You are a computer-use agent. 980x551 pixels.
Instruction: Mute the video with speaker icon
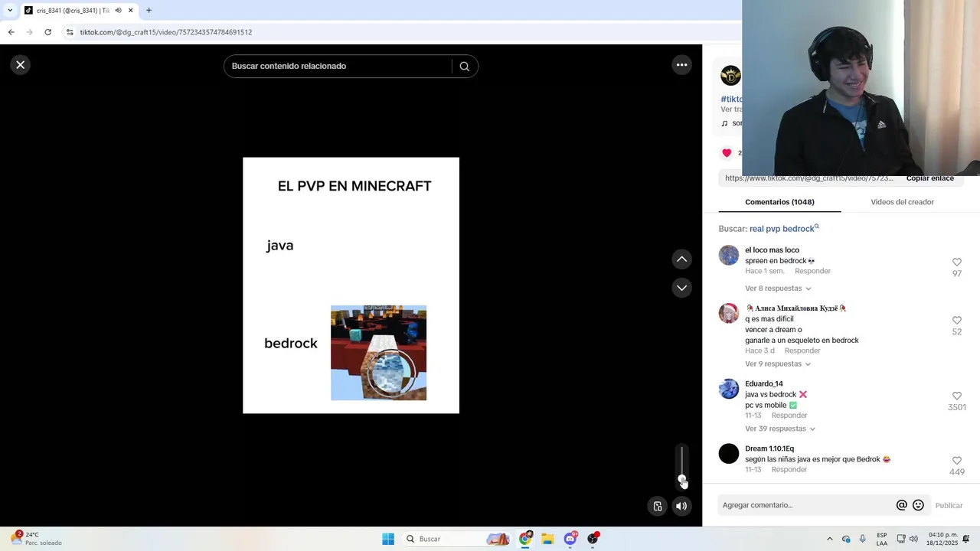(681, 506)
